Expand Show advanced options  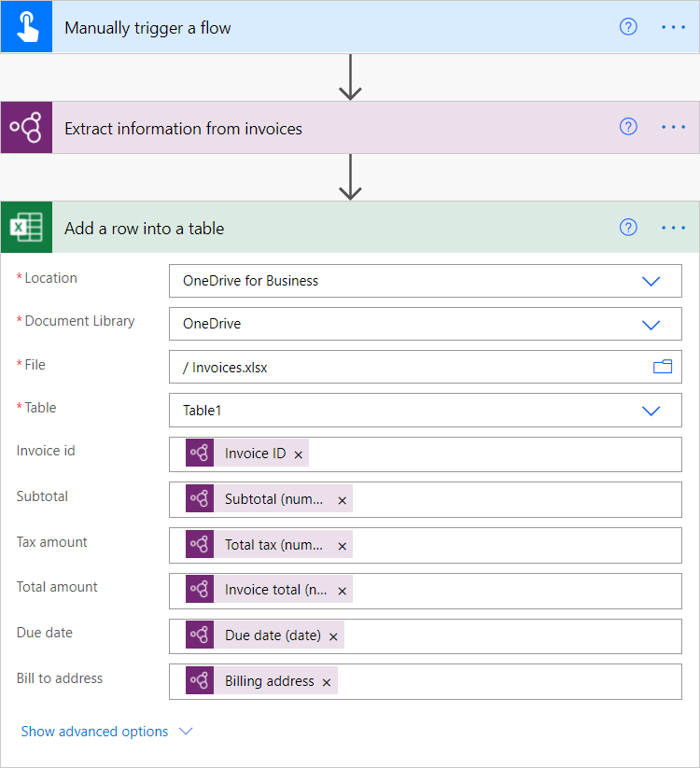coord(106,732)
